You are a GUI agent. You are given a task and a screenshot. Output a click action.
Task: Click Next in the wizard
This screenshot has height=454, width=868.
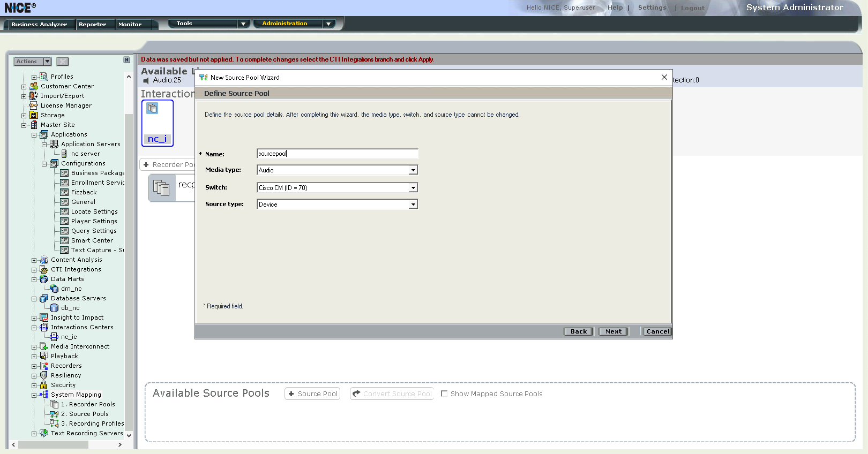tap(613, 331)
